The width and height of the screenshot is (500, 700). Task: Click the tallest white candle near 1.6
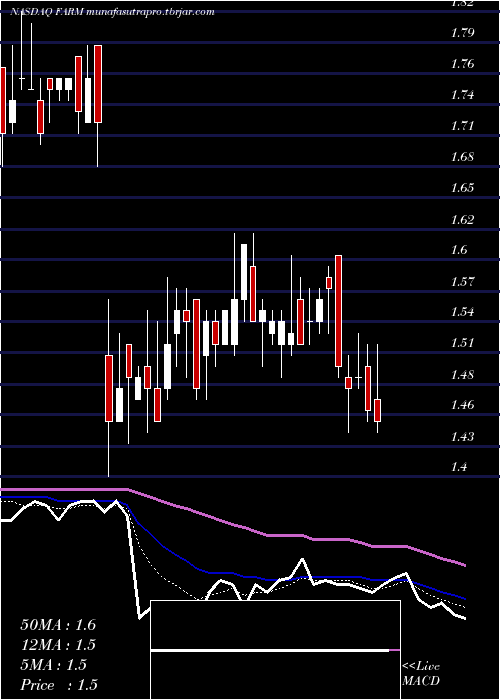point(244,272)
